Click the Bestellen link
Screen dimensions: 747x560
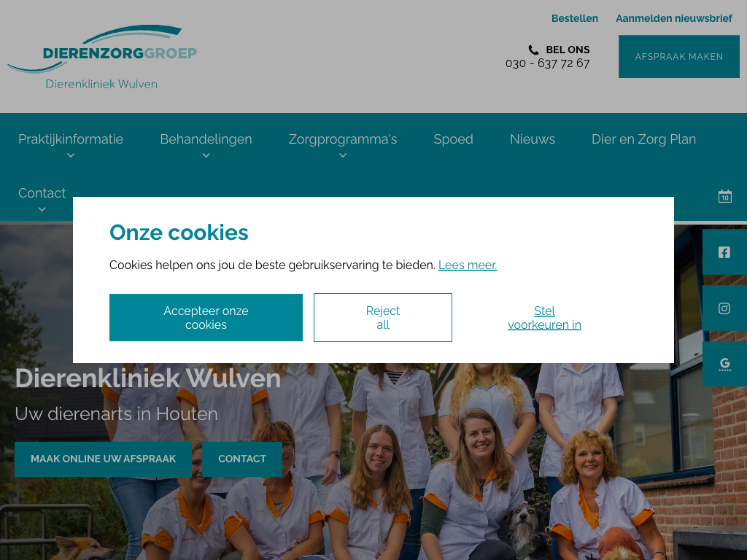pyautogui.click(x=575, y=18)
